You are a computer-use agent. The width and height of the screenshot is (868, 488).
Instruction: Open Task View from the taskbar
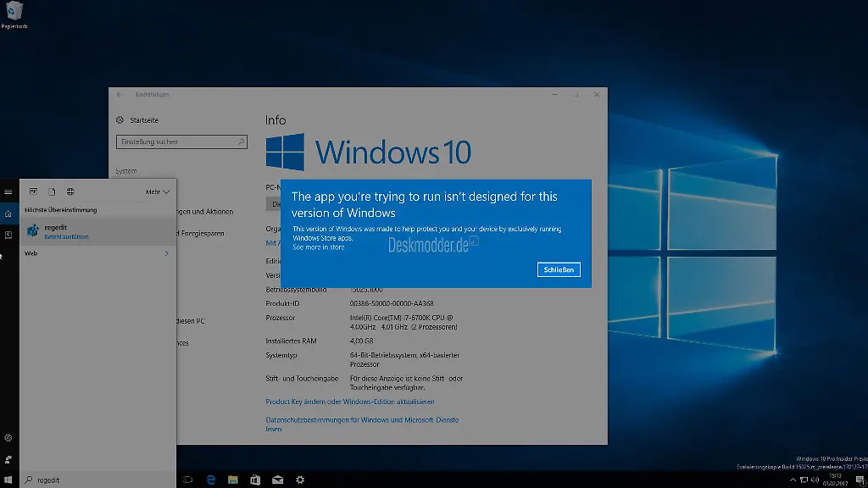pos(187,480)
